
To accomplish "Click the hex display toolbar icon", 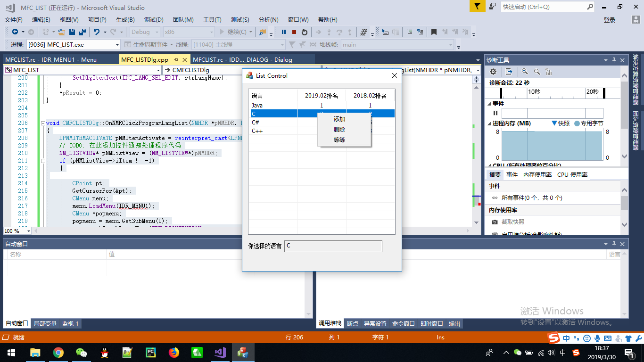I will [363, 32].
